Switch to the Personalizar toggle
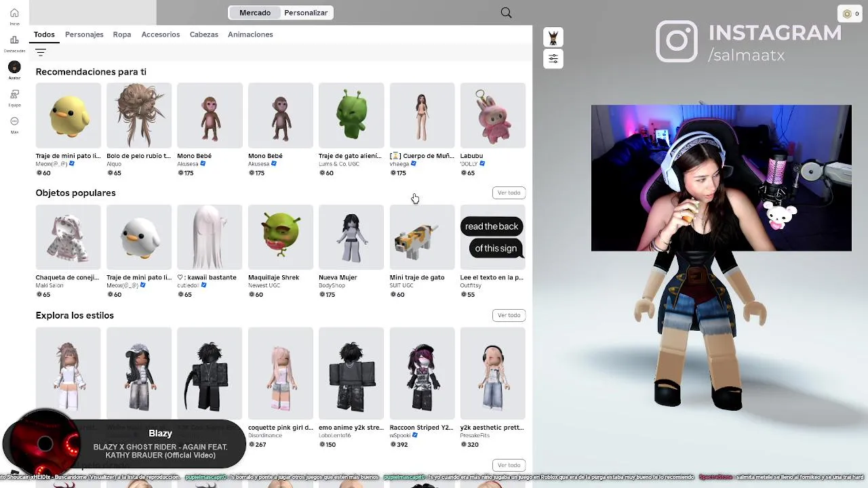Screen dimensions: 868x488 306,13
